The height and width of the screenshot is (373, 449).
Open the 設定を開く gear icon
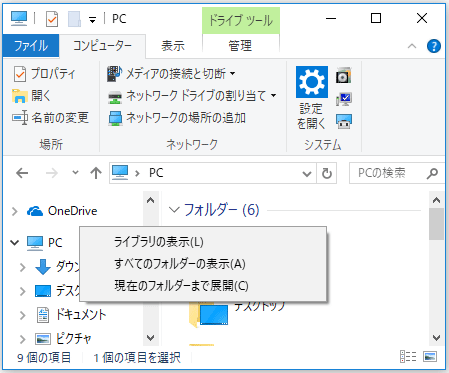click(x=312, y=82)
